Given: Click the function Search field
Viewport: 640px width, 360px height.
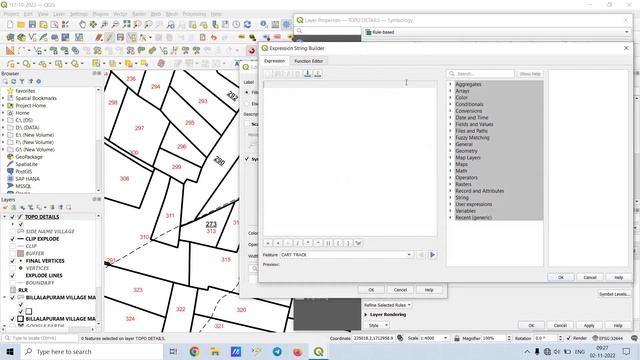Looking at the screenshot, I should tap(481, 74).
